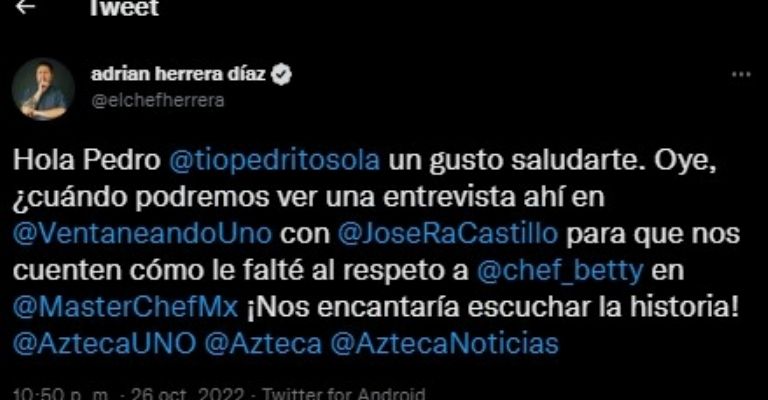This screenshot has width=768, height=400.
Task: Click the @chef_betty mention
Action: [560, 271]
